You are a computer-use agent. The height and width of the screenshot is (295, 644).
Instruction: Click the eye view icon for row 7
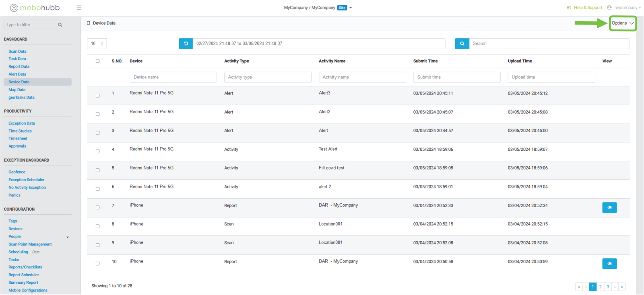click(609, 207)
